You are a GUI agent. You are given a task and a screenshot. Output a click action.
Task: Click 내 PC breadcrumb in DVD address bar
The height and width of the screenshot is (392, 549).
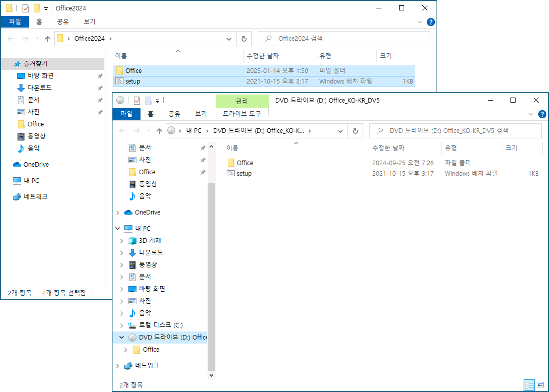coord(194,131)
